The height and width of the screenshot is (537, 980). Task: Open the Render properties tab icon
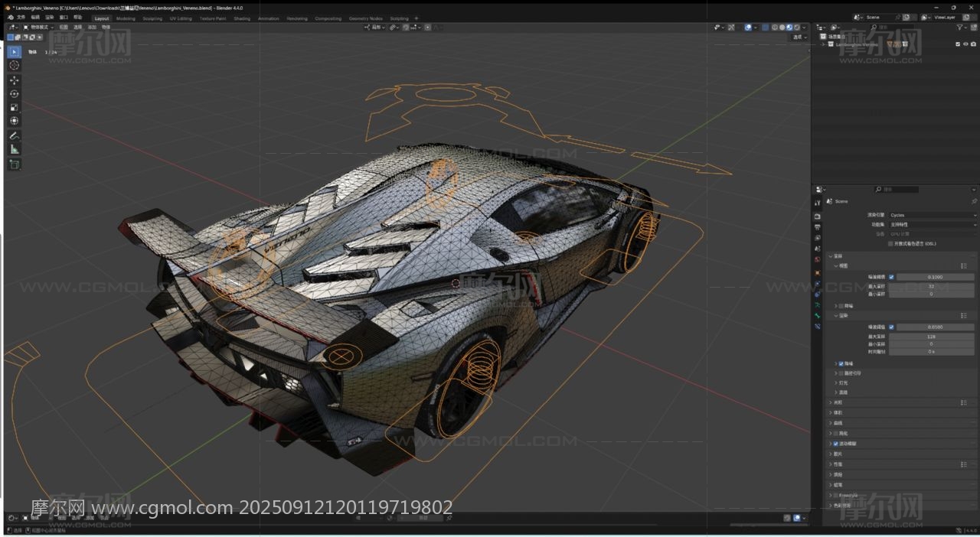point(818,216)
